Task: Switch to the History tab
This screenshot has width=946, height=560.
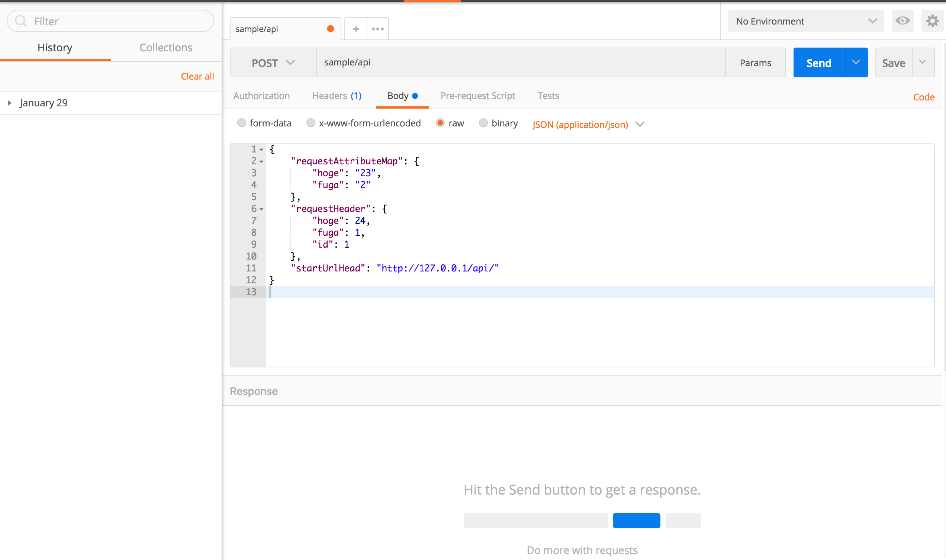Action: pos(55,48)
